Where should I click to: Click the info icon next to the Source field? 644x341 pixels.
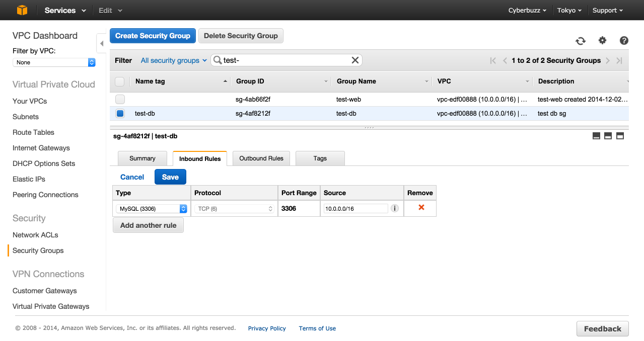[x=394, y=208]
